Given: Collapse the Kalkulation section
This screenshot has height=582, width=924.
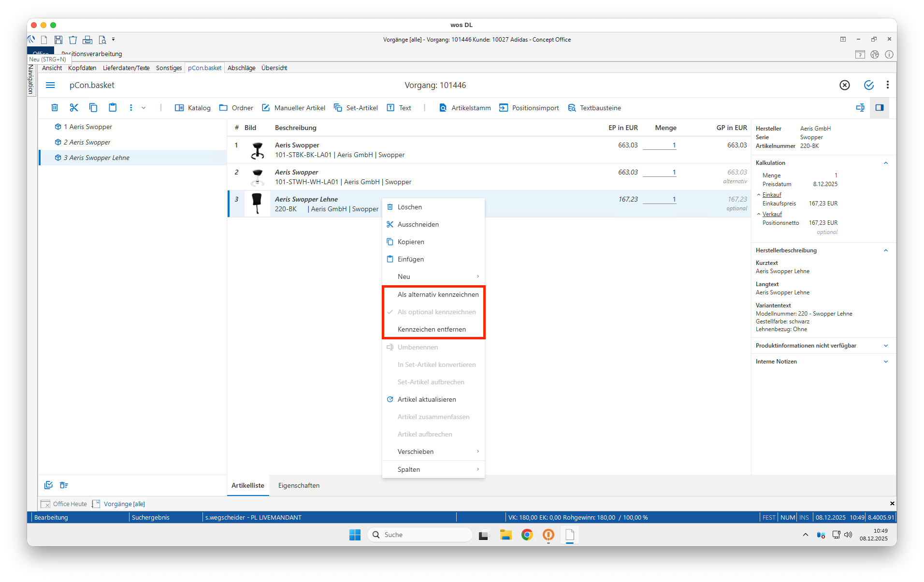Looking at the screenshot, I should click(886, 163).
